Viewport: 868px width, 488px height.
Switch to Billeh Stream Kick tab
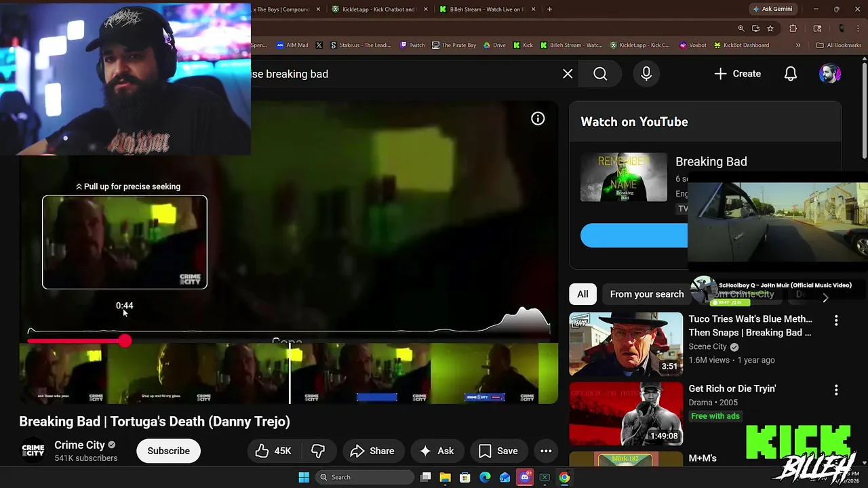tap(487, 9)
